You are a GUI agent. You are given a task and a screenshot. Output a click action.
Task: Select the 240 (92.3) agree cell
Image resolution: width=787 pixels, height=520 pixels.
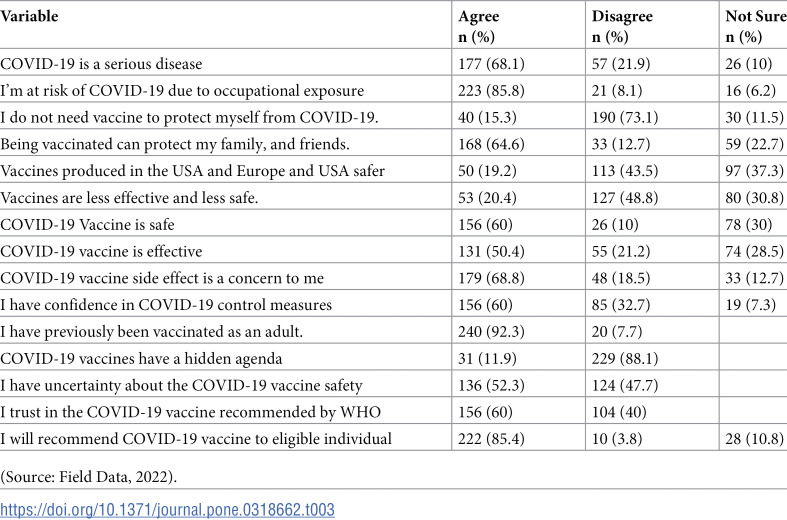coord(491,332)
